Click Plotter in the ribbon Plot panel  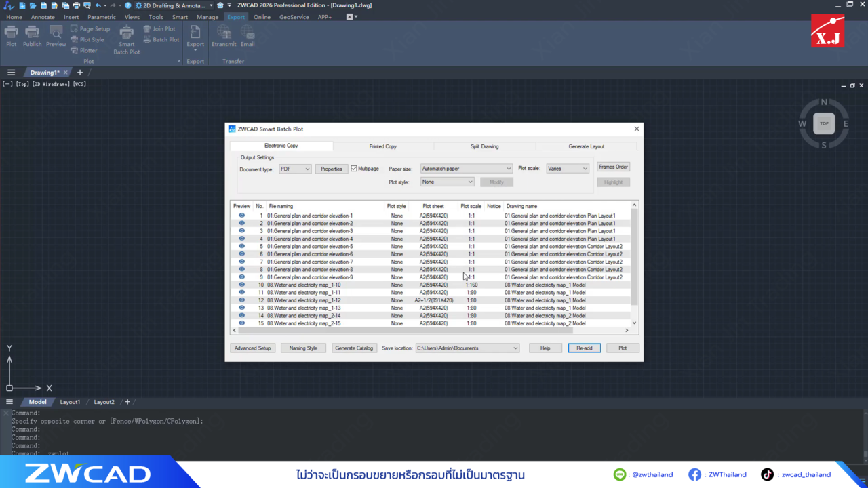(x=84, y=51)
